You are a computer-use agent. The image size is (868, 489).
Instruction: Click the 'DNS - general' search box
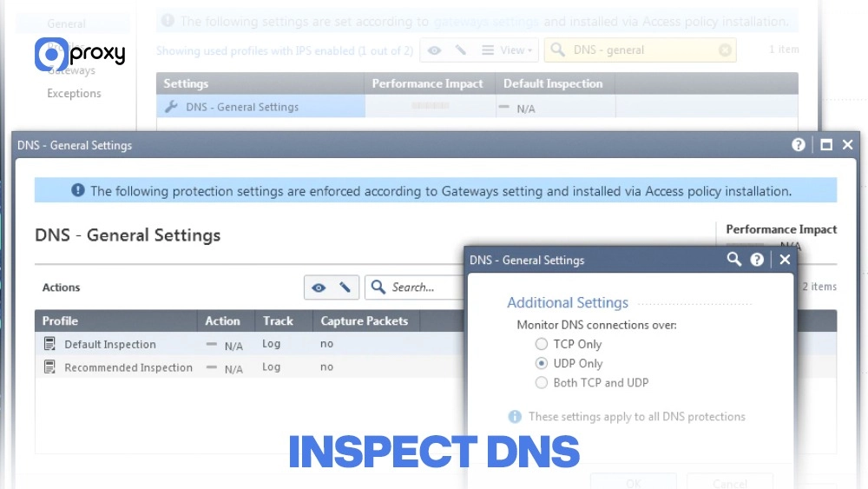(640, 50)
